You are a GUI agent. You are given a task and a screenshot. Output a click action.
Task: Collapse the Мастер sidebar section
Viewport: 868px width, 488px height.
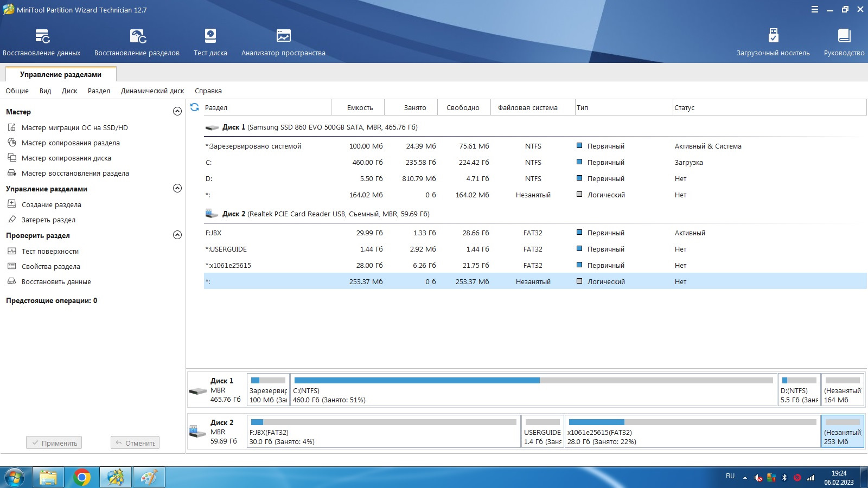coord(177,112)
